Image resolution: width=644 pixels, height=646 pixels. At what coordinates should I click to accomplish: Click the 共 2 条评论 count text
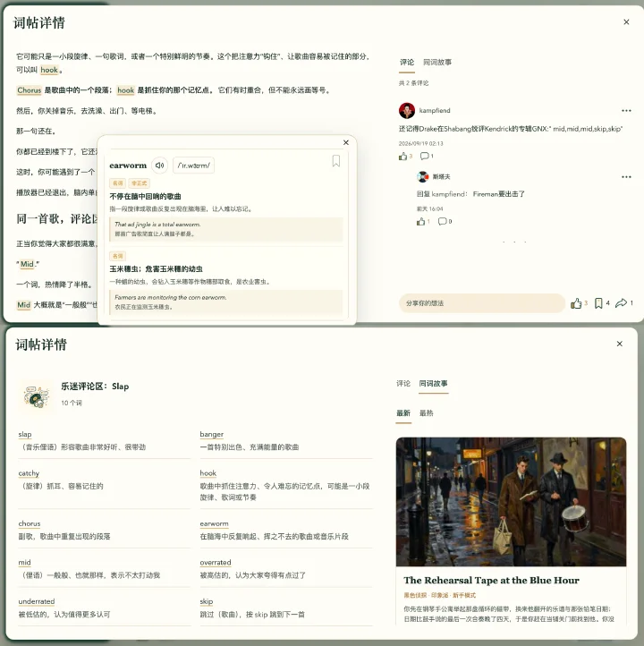(413, 83)
